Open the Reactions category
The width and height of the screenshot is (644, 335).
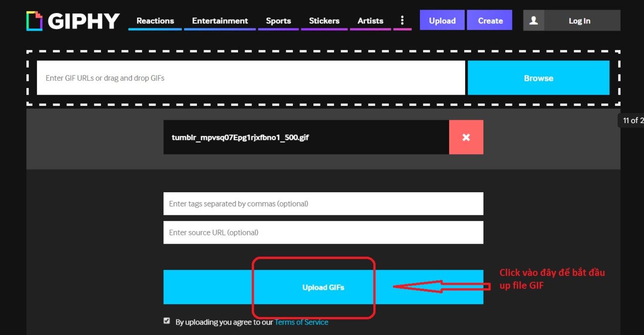[155, 21]
